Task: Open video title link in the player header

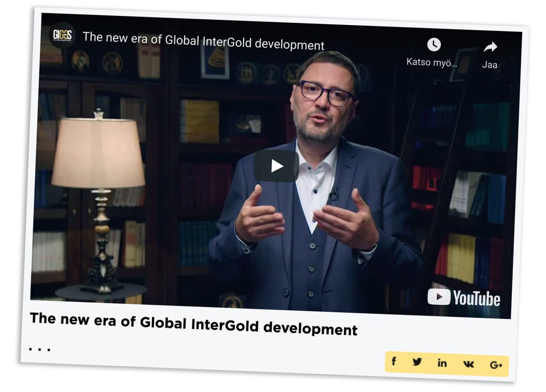Action: point(204,41)
